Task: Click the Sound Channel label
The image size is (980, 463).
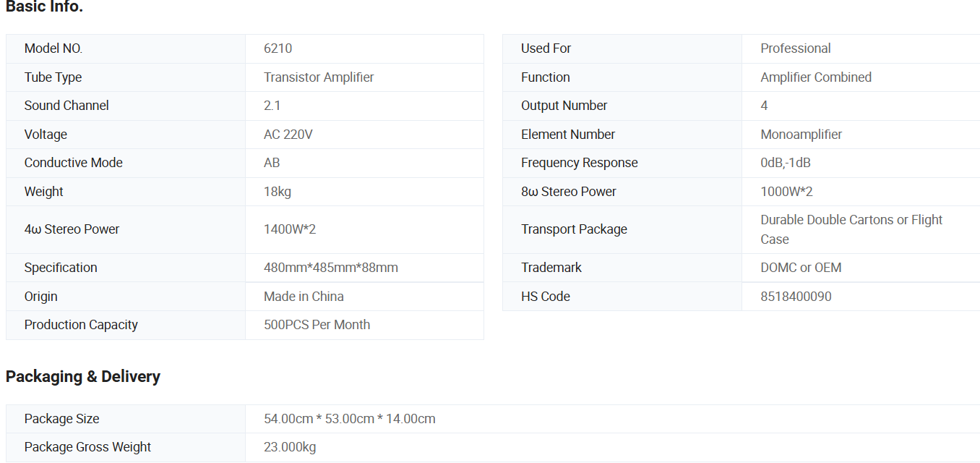Action: (x=66, y=106)
